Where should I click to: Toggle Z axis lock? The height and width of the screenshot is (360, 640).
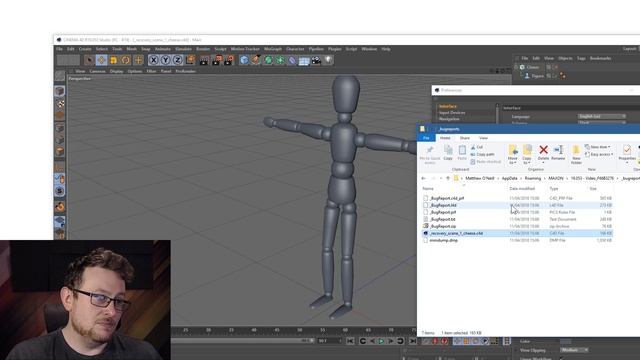tap(178, 60)
